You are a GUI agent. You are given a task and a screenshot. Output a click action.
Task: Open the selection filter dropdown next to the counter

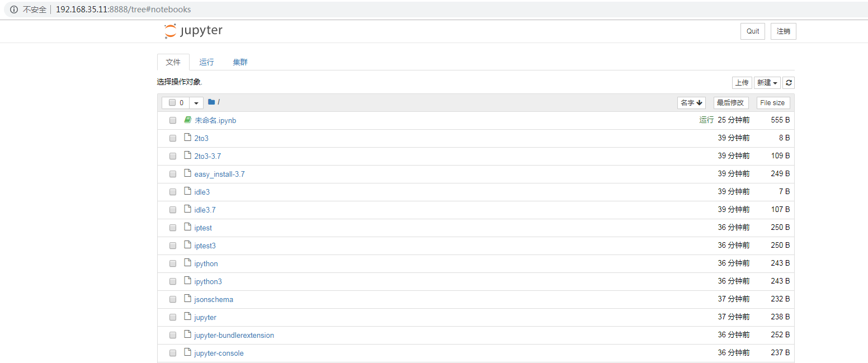point(196,102)
